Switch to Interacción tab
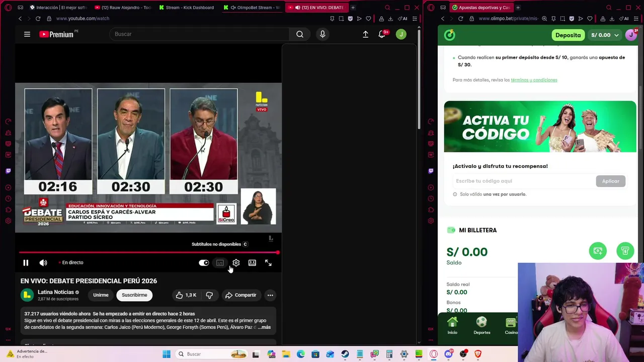Viewport: 644px width, 362px height. click(58, 8)
